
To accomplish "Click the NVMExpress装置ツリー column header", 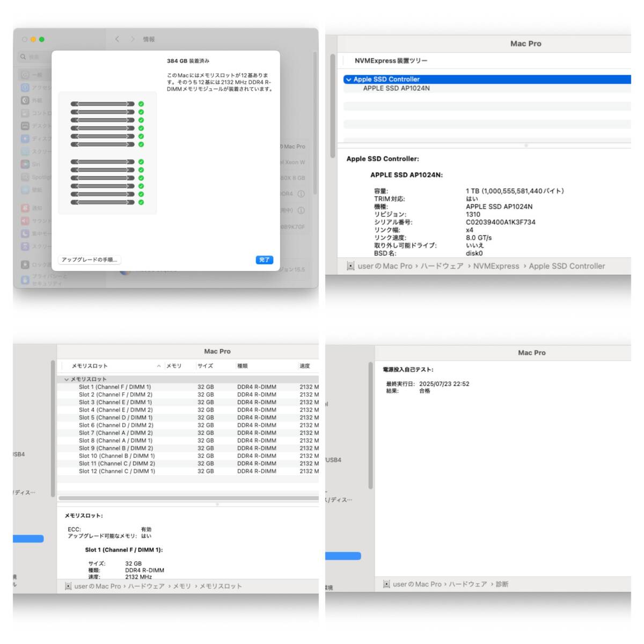I will [x=391, y=61].
